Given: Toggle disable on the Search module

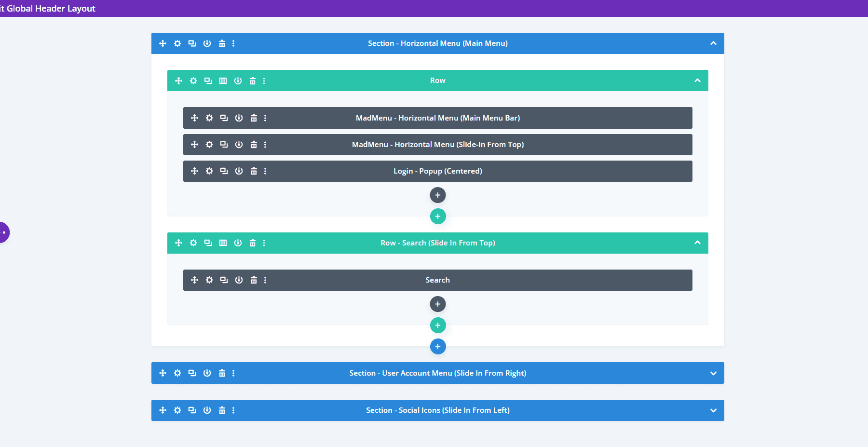Looking at the screenshot, I should pos(239,280).
